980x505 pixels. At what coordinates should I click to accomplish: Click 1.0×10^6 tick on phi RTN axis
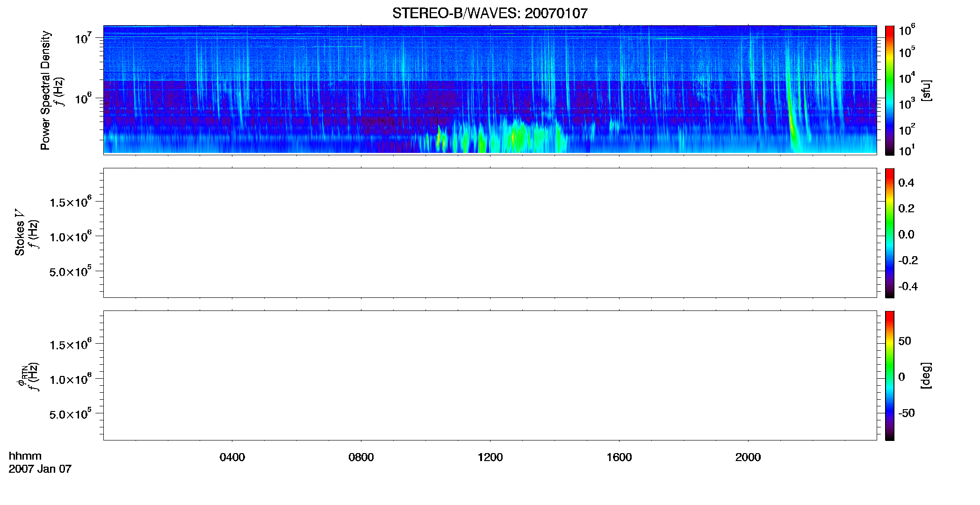(x=71, y=379)
